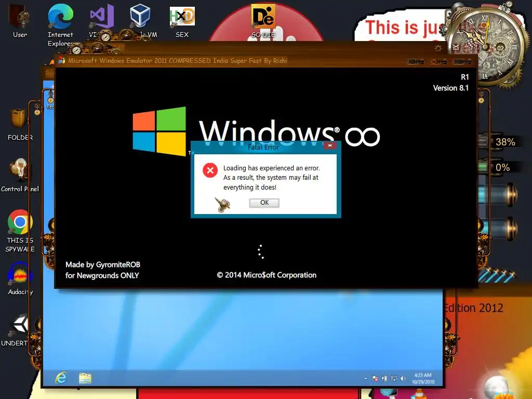Image resolution: width=532 pixels, height=399 pixels.
Task: Open the VirtualBox VM desktop icon
Action: pos(141,20)
